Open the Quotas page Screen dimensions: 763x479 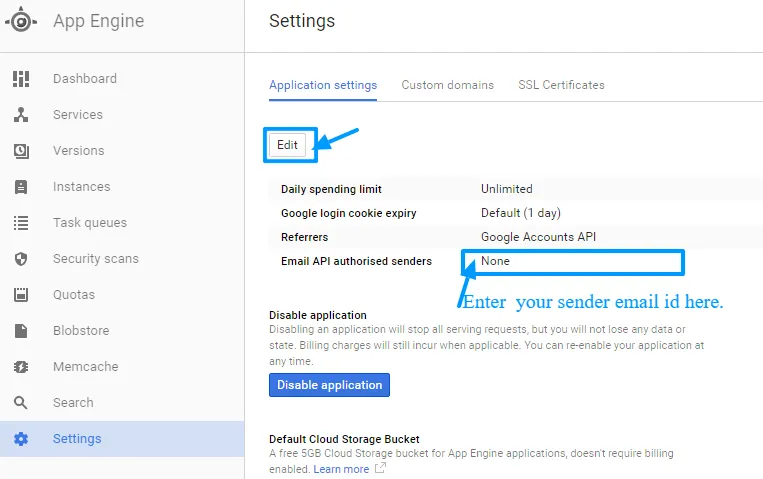pyautogui.click(x=122, y=295)
